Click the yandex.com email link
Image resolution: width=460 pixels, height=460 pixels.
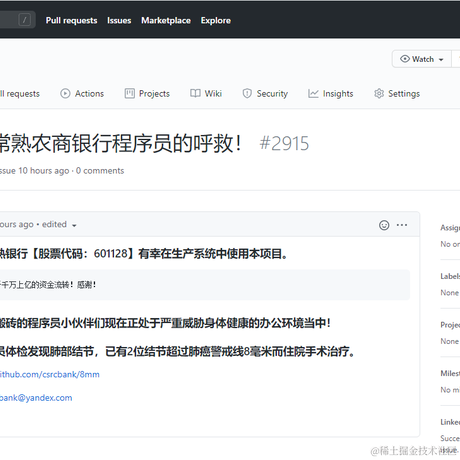36,398
